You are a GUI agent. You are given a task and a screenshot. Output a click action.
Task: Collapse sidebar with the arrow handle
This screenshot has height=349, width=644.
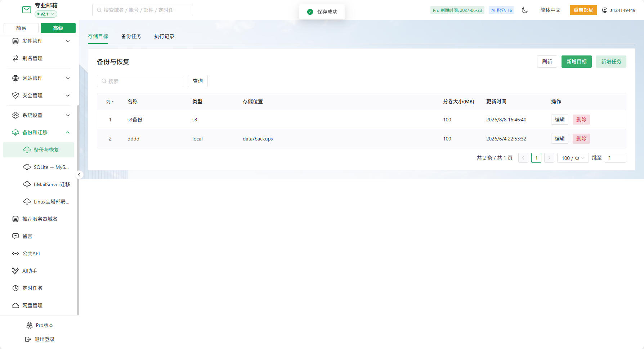[79, 175]
